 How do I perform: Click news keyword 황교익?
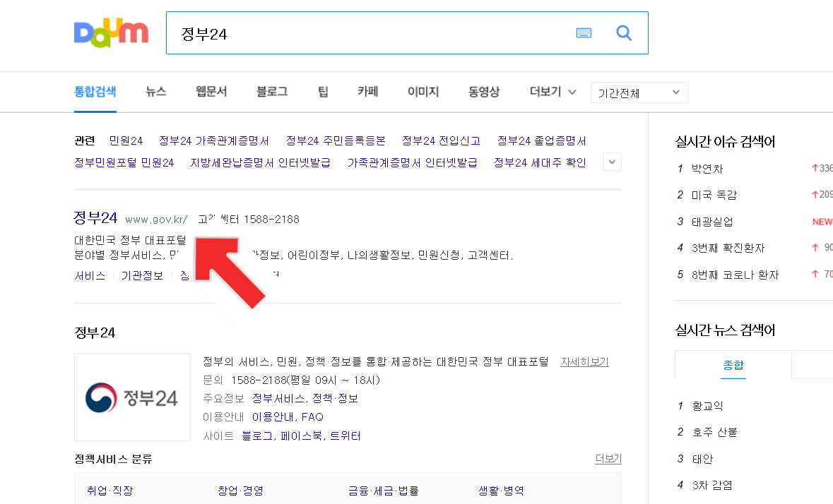707,406
